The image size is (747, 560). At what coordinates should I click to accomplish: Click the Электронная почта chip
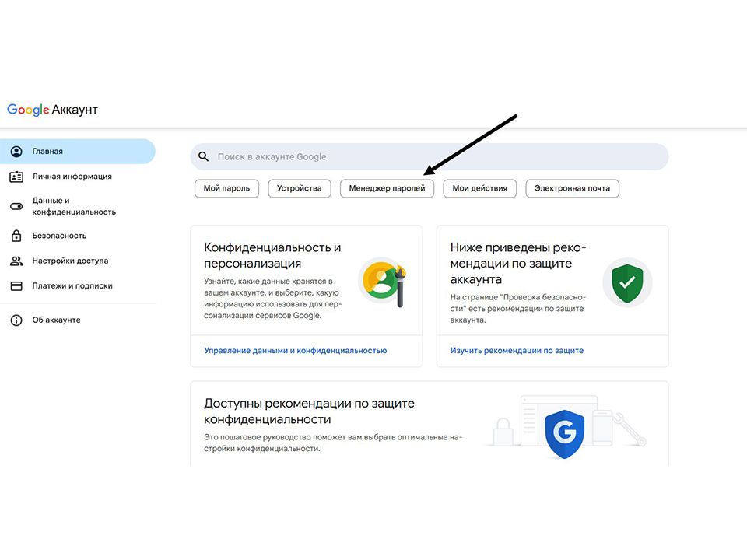pyautogui.click(x=572, y=188)
